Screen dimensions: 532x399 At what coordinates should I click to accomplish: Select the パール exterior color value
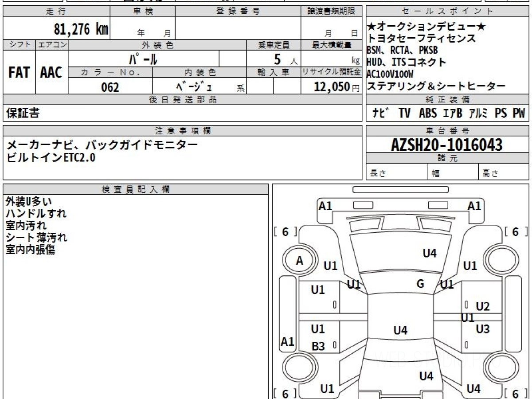coord(143,59)
